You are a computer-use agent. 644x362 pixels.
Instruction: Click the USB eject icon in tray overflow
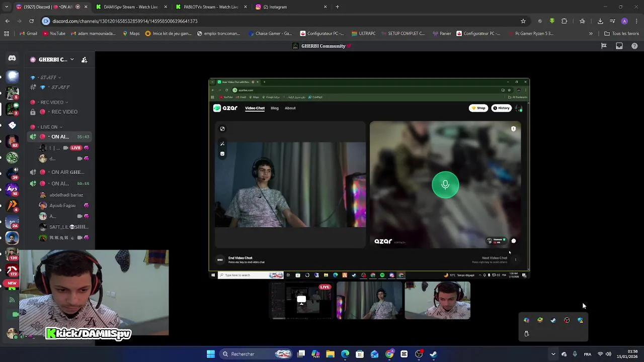click(527, 333)
